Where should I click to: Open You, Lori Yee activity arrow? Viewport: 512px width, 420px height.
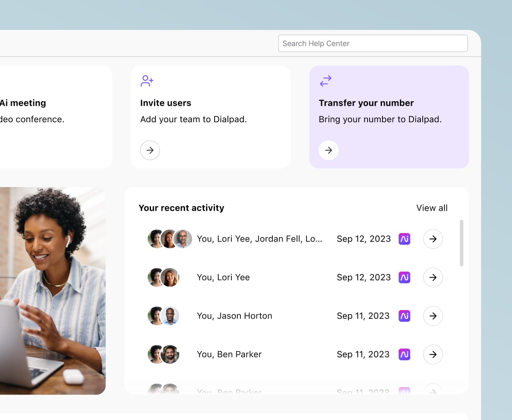[433, 277]
